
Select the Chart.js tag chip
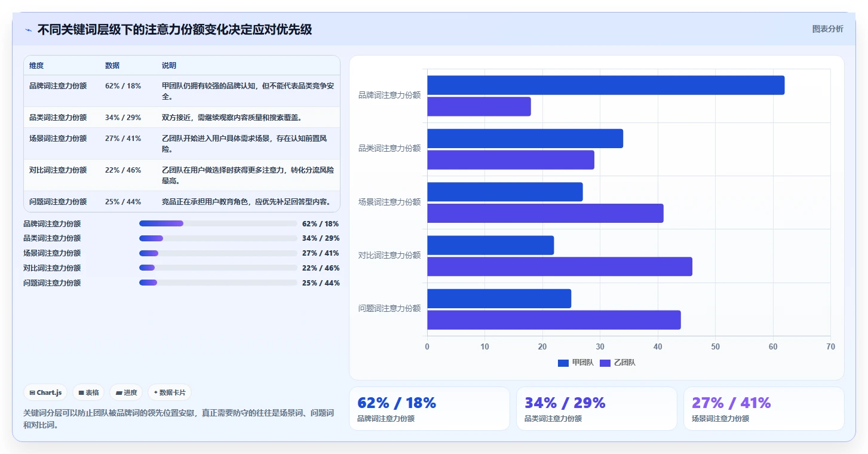coord(46,392)
